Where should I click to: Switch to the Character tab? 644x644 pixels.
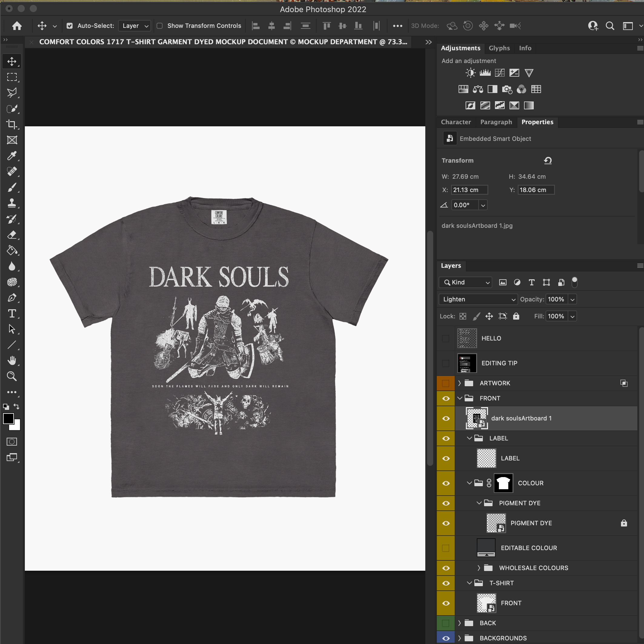456,122
